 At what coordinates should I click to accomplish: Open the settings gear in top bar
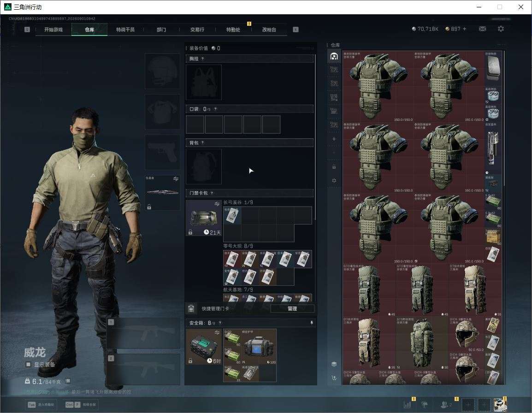click(501, 29)
